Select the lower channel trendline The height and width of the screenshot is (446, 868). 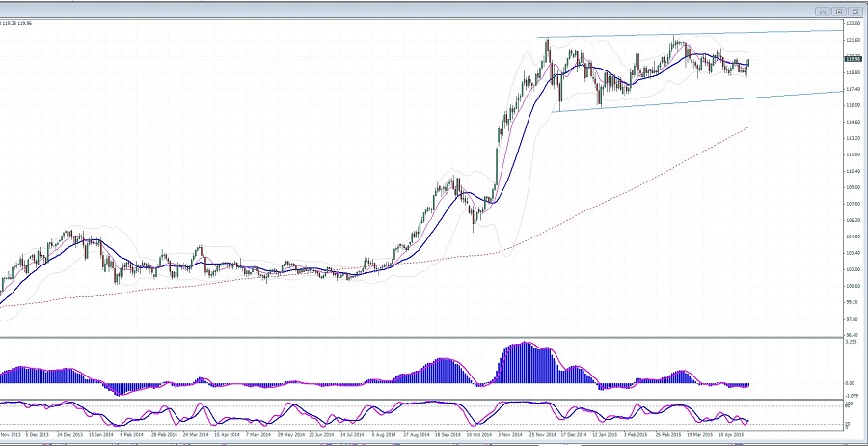coord(694,101)
